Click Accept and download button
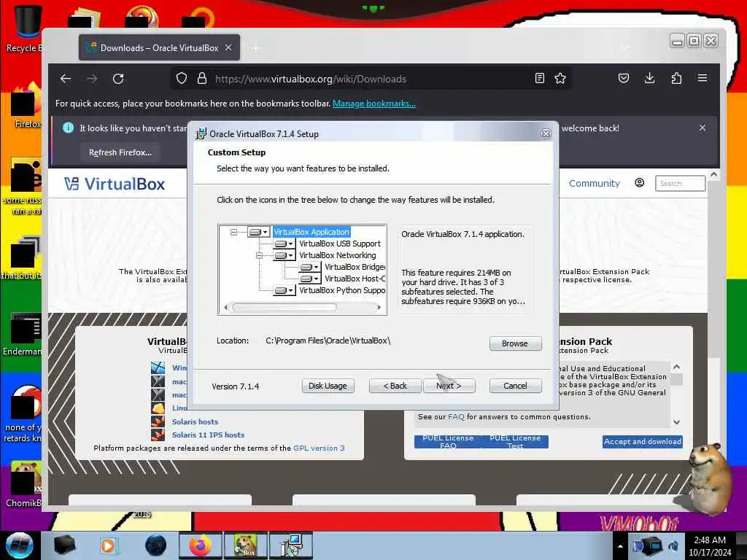 (642, 441)
